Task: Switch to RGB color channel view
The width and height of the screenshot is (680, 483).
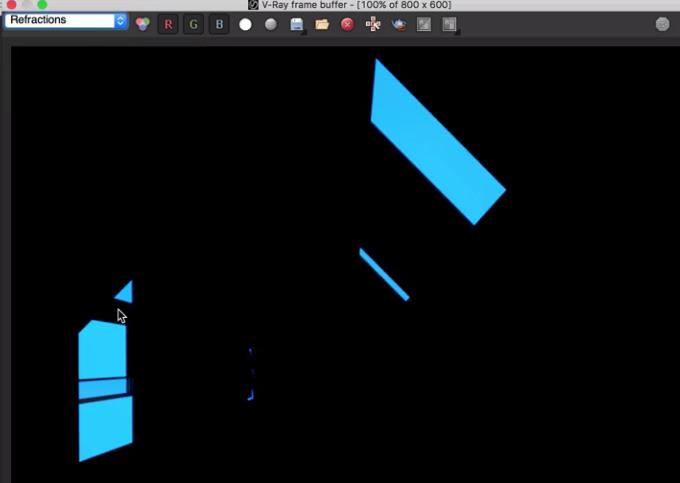Action: coord(143,24)
